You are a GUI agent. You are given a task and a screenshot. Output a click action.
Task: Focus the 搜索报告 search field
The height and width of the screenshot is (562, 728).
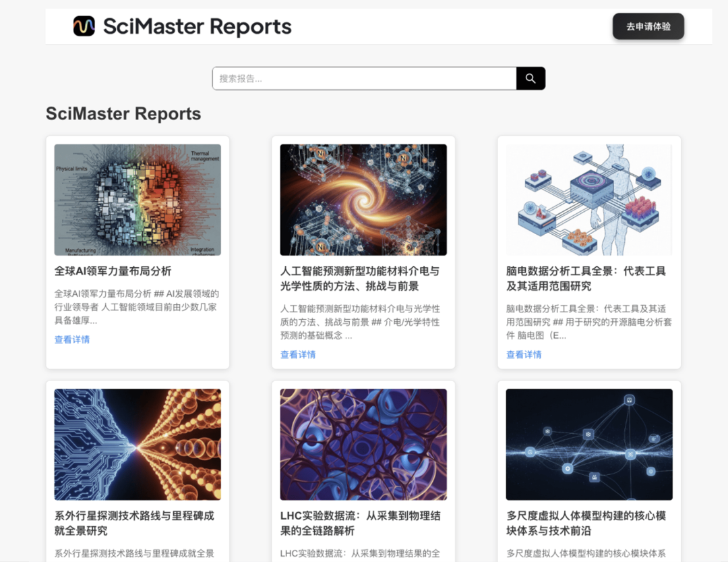[365, 78]
